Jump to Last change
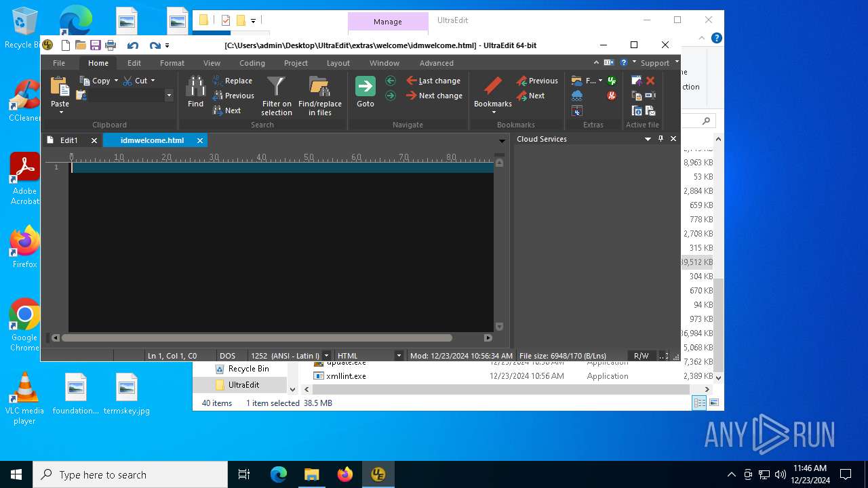Image resolution: width=868 pixels, height=488 pixels. [x=433, y=81]
